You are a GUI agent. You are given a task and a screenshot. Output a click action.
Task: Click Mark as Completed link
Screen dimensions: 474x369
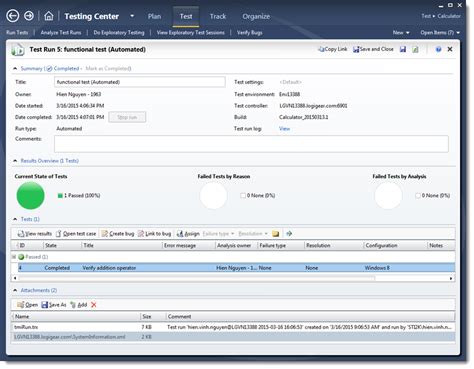[108, 69]
